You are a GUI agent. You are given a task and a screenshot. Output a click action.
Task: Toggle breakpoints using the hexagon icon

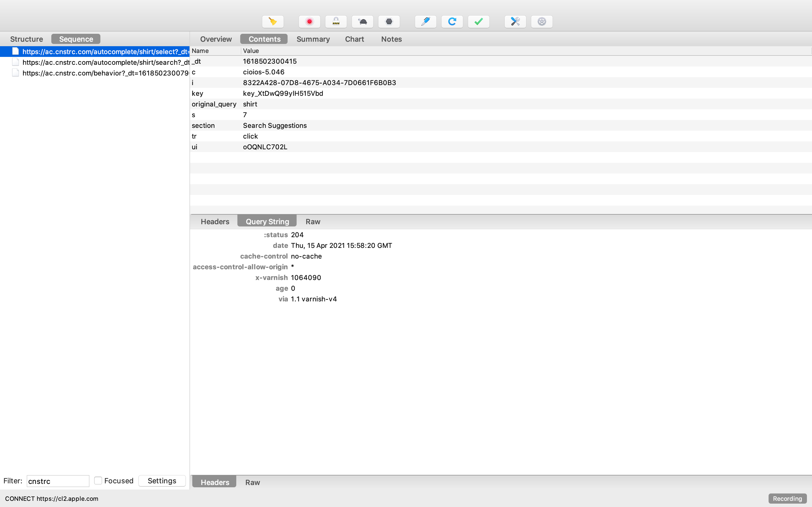point(389,21)
